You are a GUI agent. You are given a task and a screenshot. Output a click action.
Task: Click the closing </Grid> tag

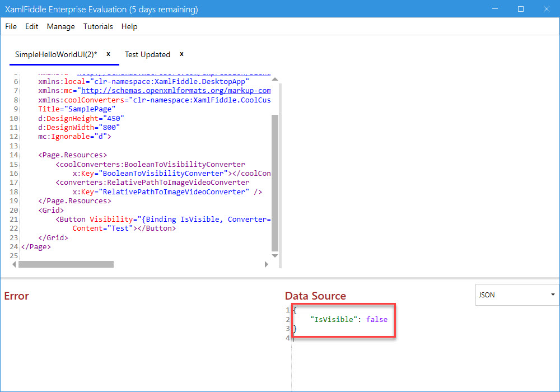coord(53,237)
